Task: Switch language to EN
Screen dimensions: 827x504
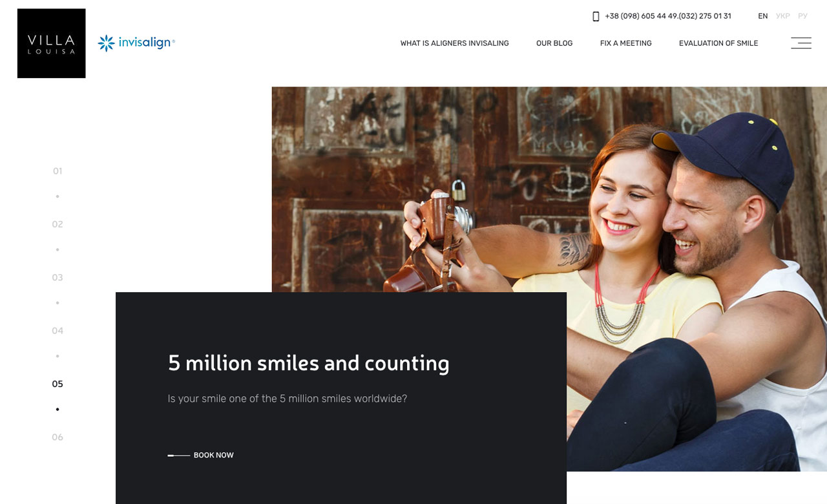Action: 763,16
